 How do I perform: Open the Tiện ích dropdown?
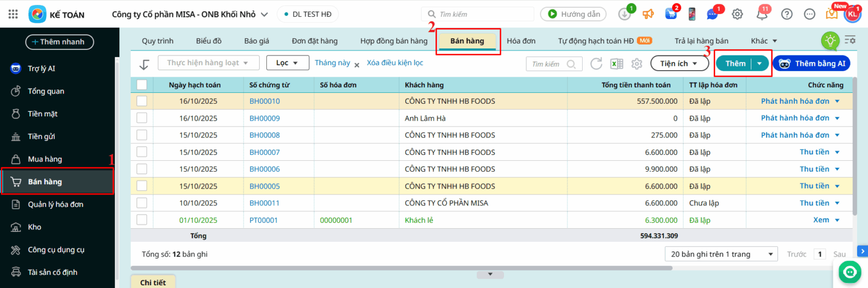point(679,64)
